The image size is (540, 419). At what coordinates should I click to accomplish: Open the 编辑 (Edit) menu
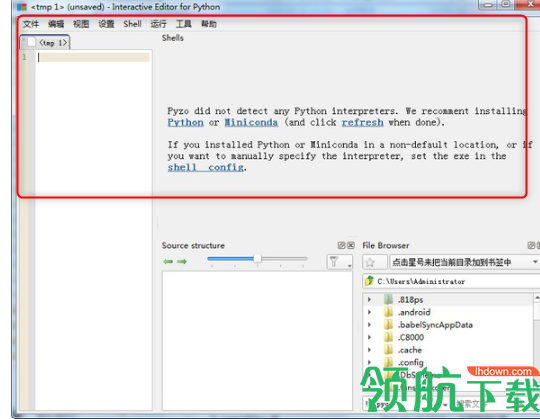56,24
